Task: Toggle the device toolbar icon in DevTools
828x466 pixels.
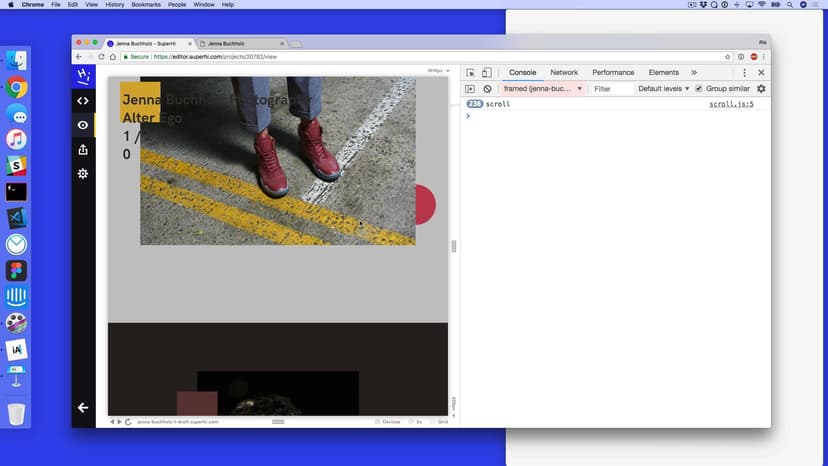Action: tap(487, 73)
